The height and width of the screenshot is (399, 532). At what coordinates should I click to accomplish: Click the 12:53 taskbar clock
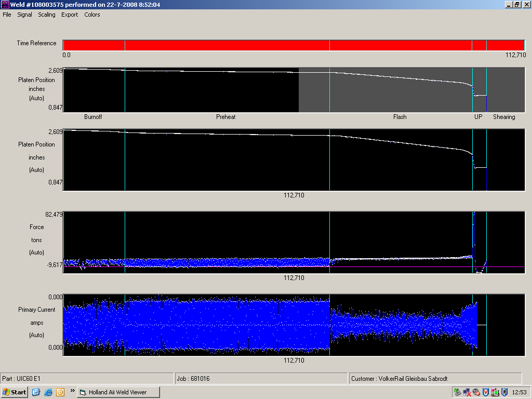pos(519,392)
